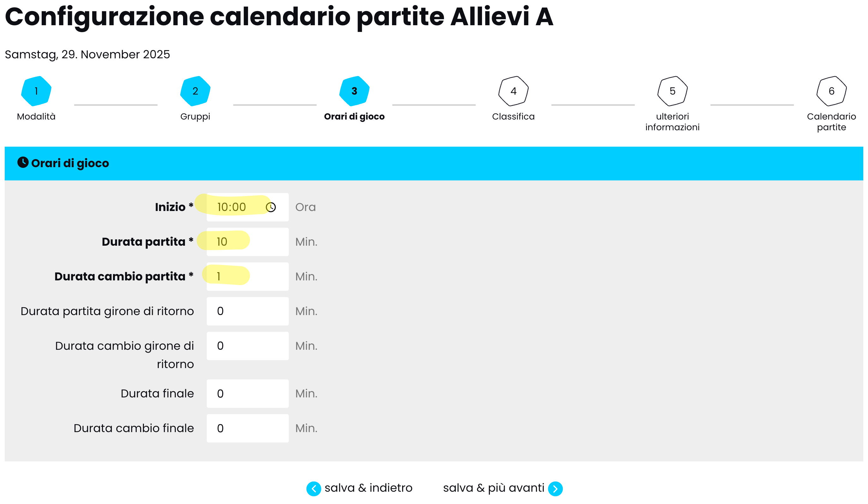868x504 pixels.
Task: Click the Durata partita input field
Action: point(247,242)
